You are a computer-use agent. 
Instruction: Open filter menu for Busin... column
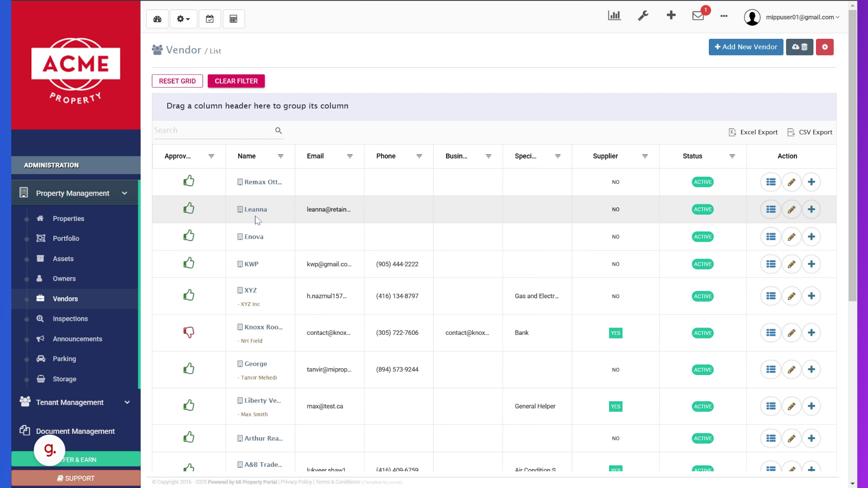point(488,156)
